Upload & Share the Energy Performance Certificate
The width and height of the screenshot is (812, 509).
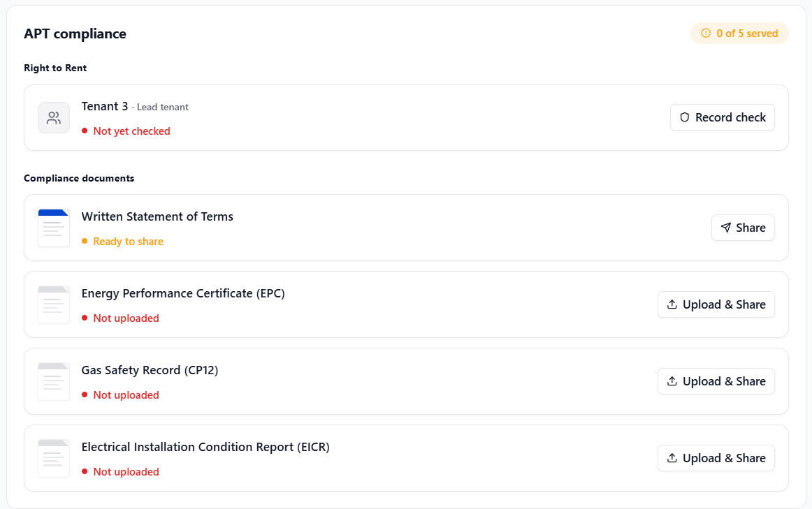pos(716,304)
